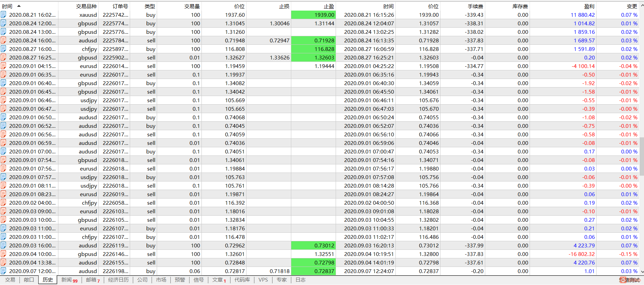Switch to the 文章 tab
The width and height of the screenshot is (644, 285).
(x=219, y=280)
